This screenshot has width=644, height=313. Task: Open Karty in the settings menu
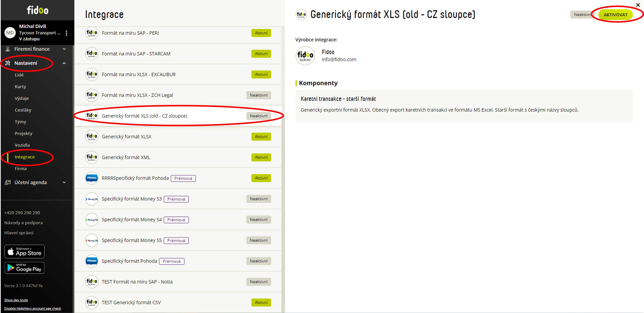(20, 87)
